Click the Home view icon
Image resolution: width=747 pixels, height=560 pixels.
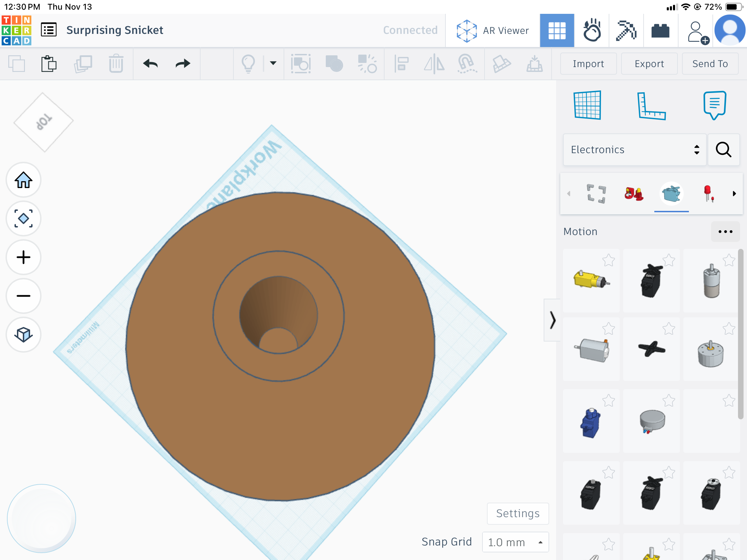click(24, 180)
